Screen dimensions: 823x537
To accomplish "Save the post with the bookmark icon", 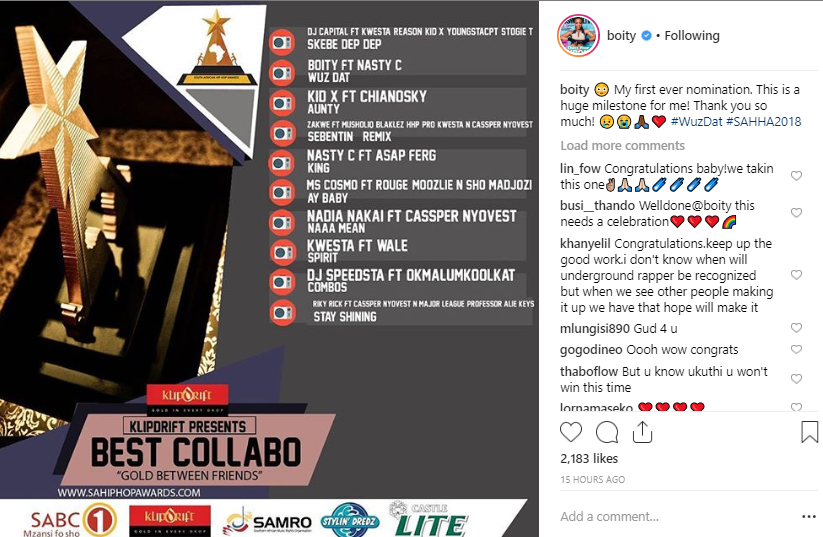I will click(x=809, y=432).
